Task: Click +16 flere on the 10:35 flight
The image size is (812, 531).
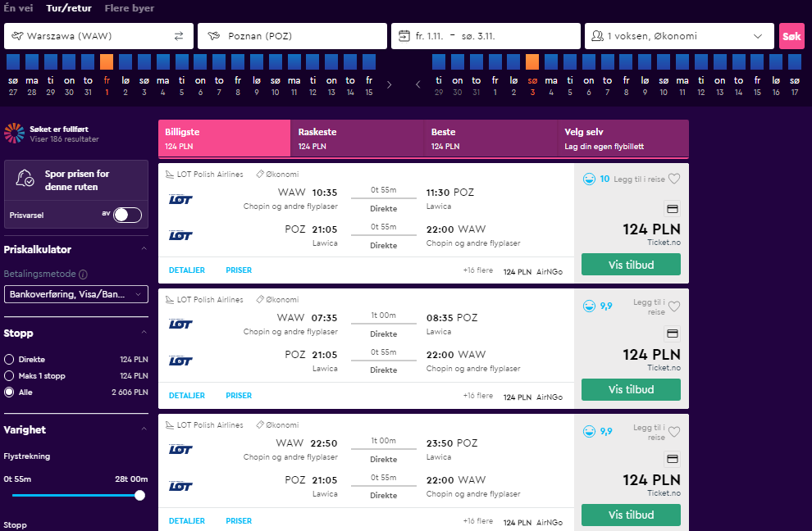Action: click(477, 270)
